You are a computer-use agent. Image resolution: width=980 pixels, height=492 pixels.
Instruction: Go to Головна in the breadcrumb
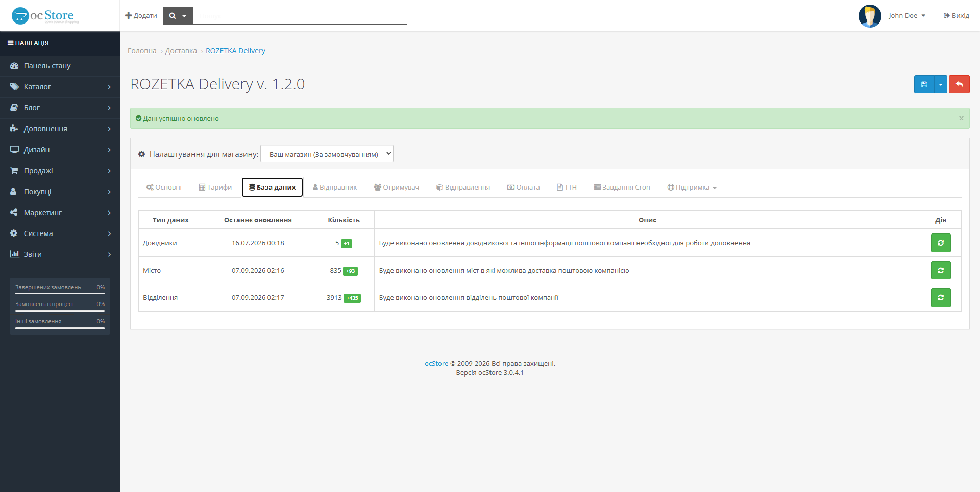[142, 51]
